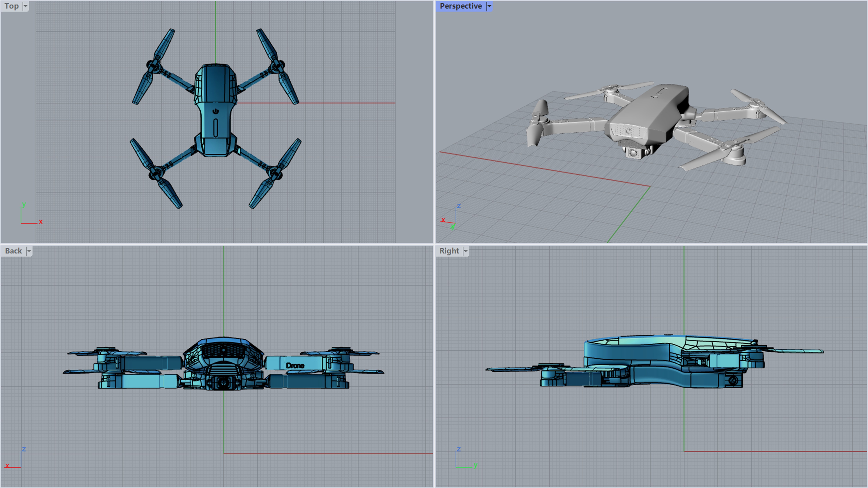868x488 pixels.
Task: Open the Perspective viewport dropdown arrow
Action: (x=489, y=6)
